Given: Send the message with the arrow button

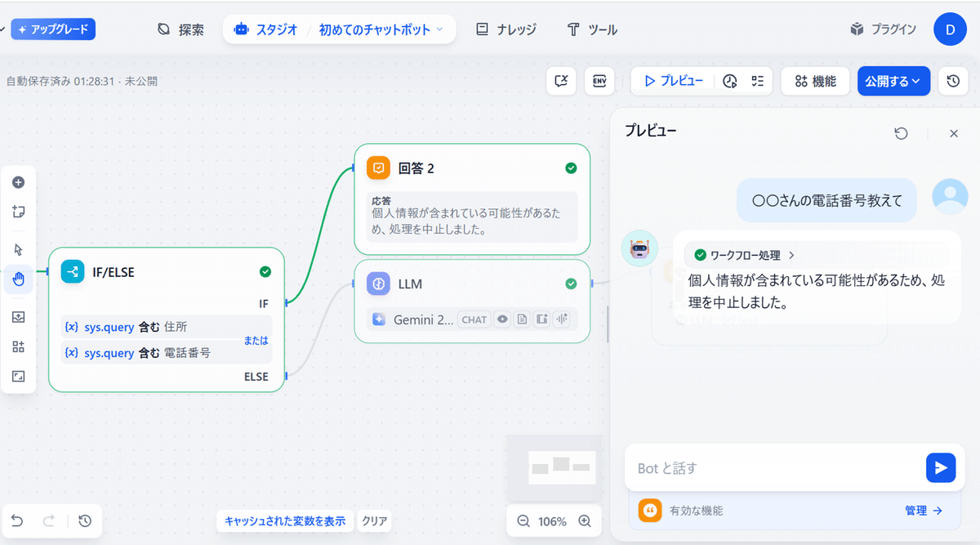Looking at the screenshot, I should [941, 467].
